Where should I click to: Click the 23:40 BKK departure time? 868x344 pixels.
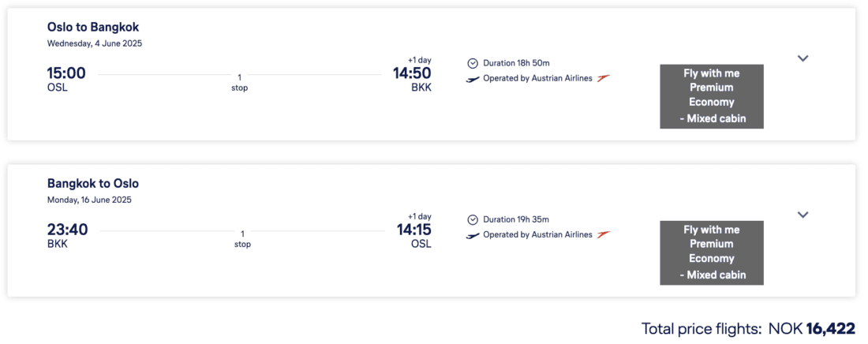pyautogui.click(x=68, y=230)
